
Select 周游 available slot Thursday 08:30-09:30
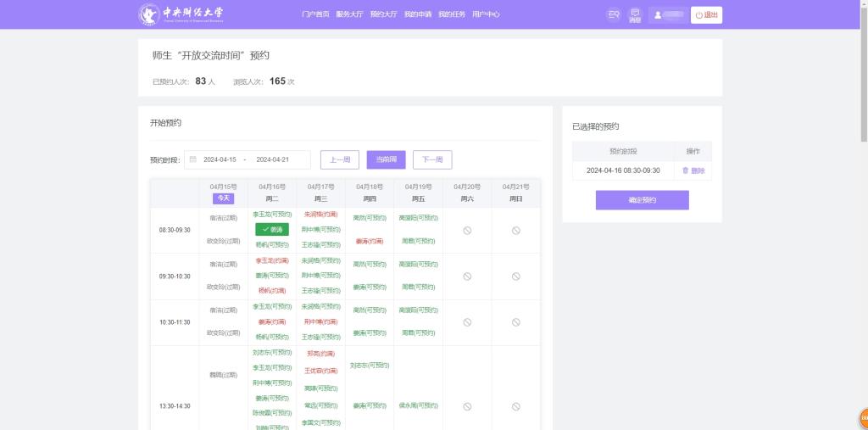(x=370, y=218)
